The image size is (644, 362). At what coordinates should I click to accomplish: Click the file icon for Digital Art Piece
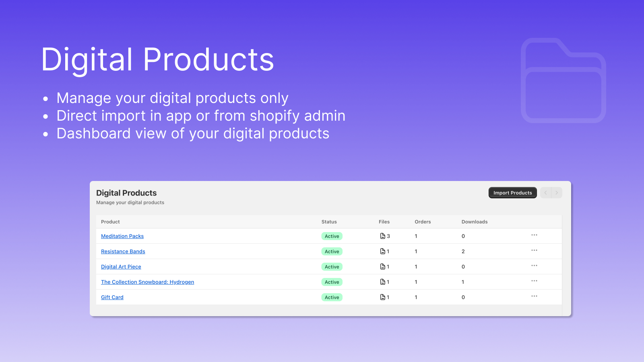[x=383, y=266]
